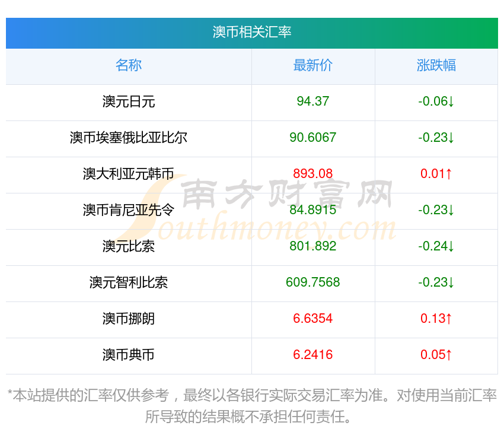Select the 澳元智利比索 row name
Viewport: 504px width, 435px height.
129,282
